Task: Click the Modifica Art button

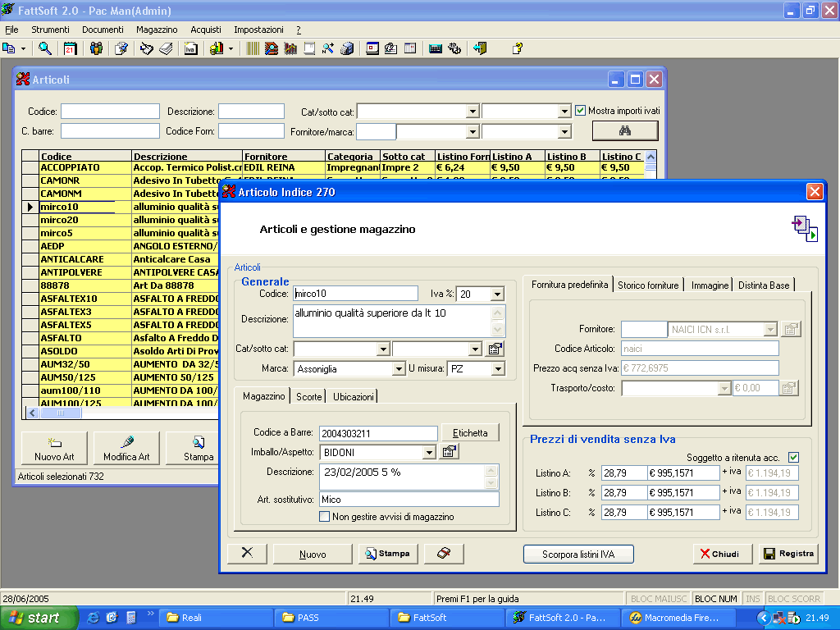Action: pos(126,448)
